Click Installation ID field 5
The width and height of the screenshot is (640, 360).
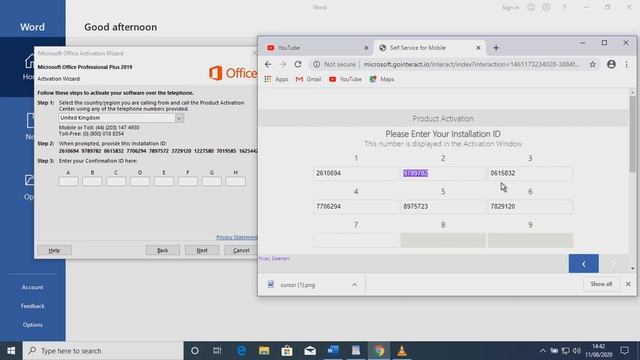(x=443, y=207)
